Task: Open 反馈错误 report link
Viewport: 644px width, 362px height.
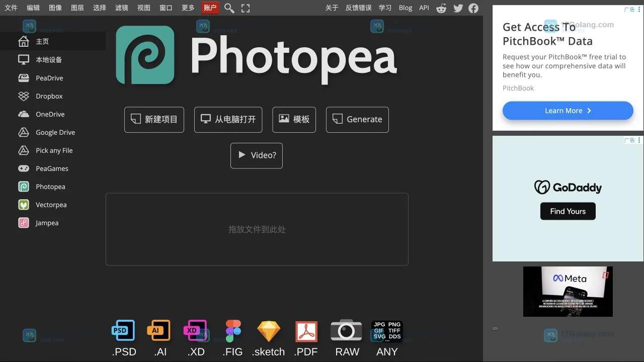Action: click(359, 8)
